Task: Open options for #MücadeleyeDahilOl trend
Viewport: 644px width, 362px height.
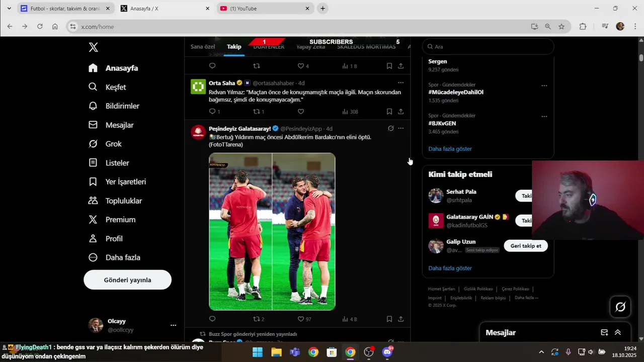Action: point(544,85)
